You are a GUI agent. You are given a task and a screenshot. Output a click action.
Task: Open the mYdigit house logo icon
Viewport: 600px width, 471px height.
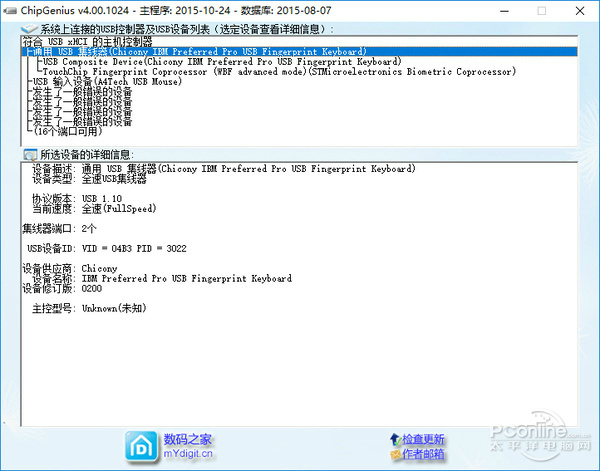[141, 446]
